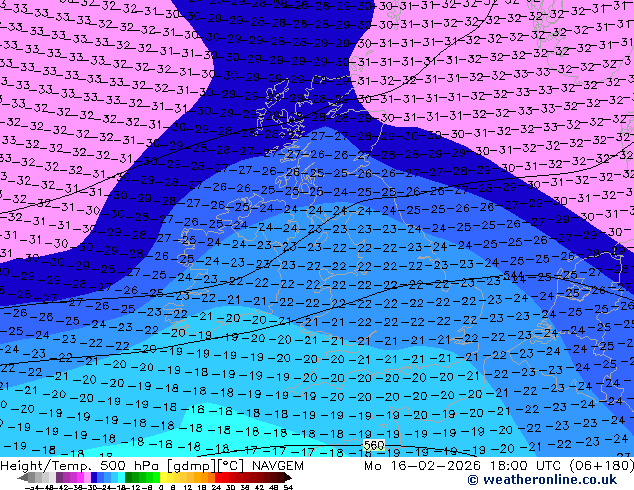Screen dimensions: 634x490
Task: Click the cyan legend swatch near -18
Action: pyautogui.click(x=122, y=477)
